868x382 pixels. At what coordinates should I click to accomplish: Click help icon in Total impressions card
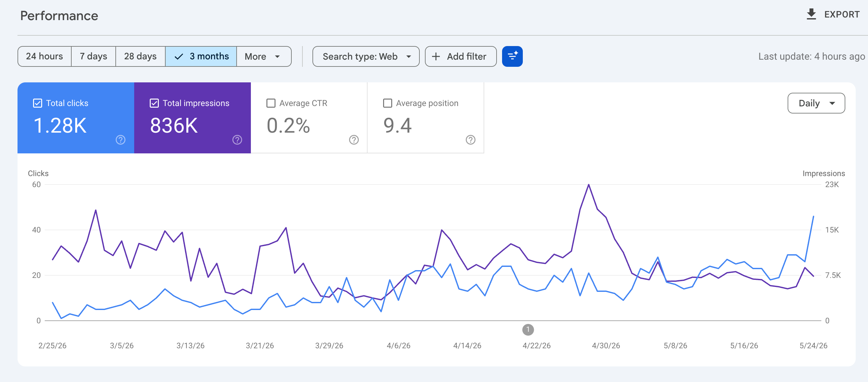tap(237, 139)
